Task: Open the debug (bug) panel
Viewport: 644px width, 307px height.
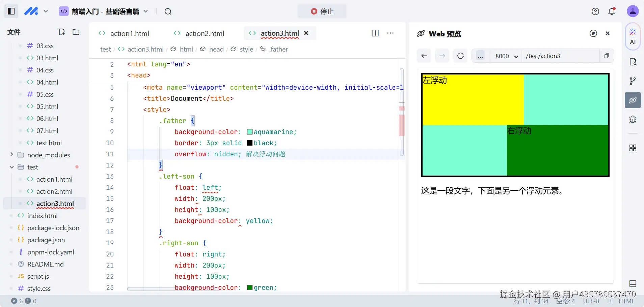Action: tap(633, 119)
